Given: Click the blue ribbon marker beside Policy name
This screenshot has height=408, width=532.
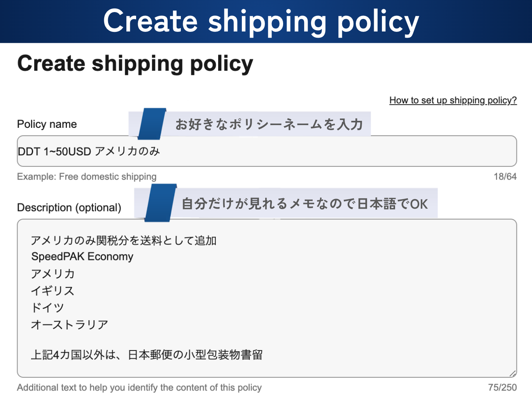Looking at the screenshot, I should tap(152, 124).
